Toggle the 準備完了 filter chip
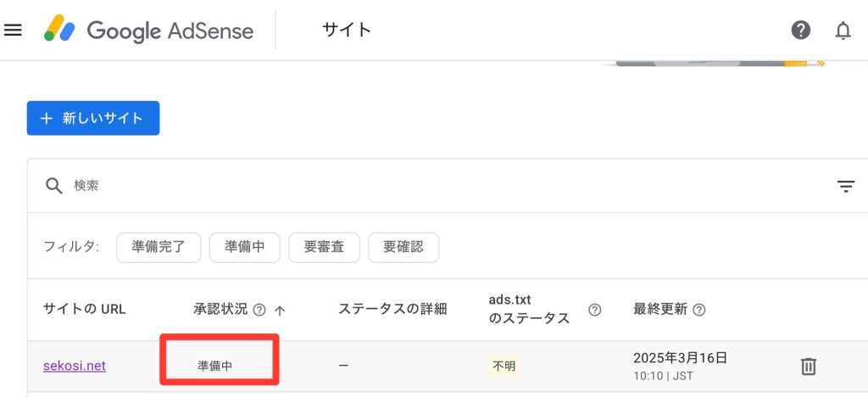The height and width of the screenshot is (398, 868). (x=159, y=247)
